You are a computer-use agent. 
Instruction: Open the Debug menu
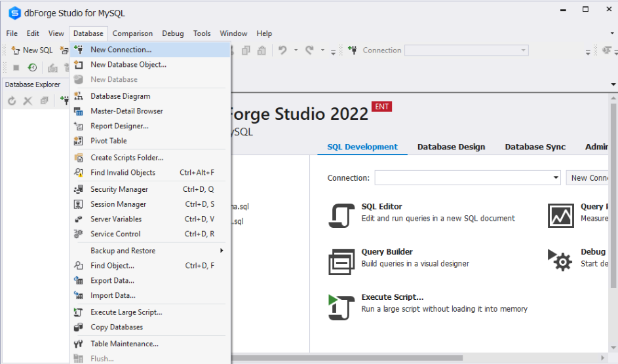(x=172, y=33)
